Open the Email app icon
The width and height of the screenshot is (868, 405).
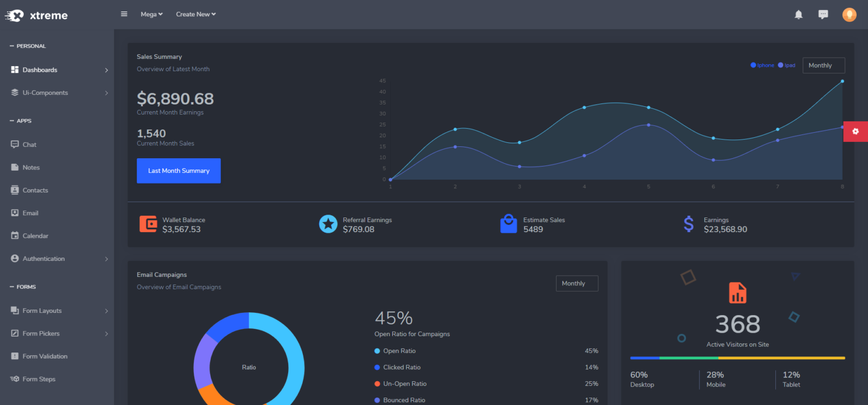pos(31,213)
